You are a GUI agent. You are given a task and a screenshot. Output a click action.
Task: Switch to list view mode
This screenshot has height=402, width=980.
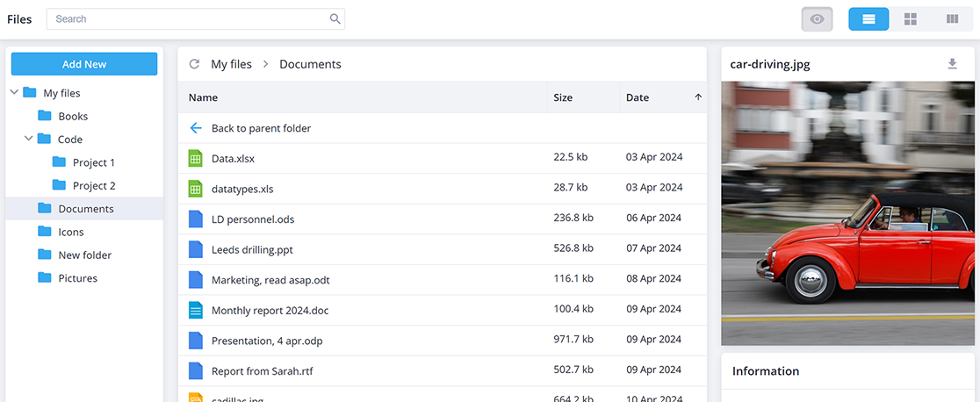point(868,19)
